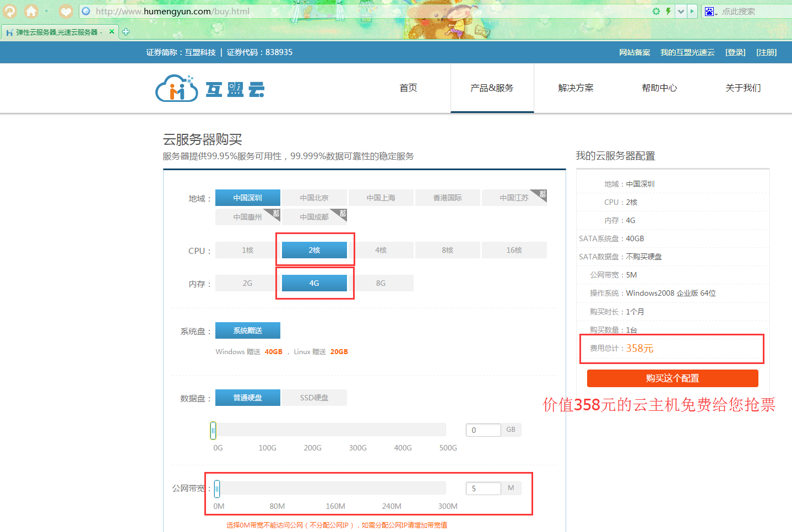Select the 8核 CPU option
Screen dimensions: 792x532
pyautogui.click(x=447, y=250)
